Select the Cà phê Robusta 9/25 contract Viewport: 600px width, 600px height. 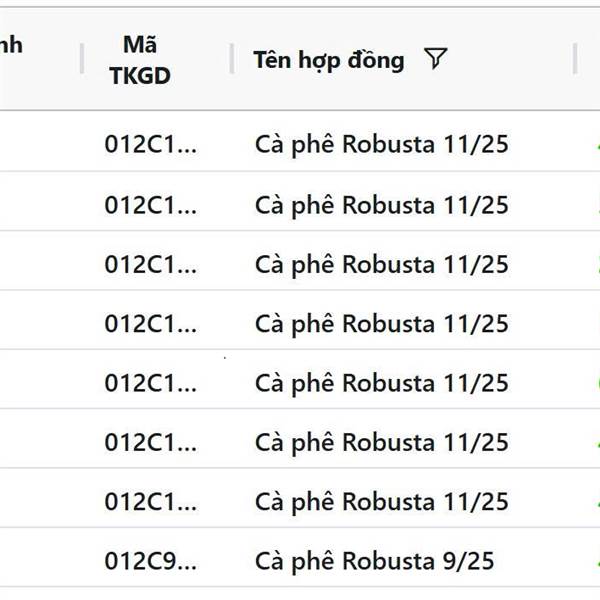[x=375, y=561]
